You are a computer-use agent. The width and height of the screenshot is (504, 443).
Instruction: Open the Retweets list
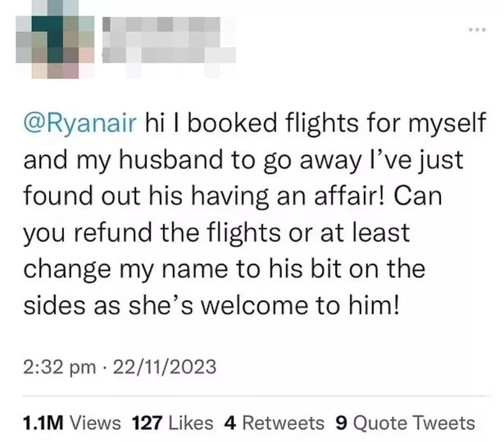pos(283,422)
